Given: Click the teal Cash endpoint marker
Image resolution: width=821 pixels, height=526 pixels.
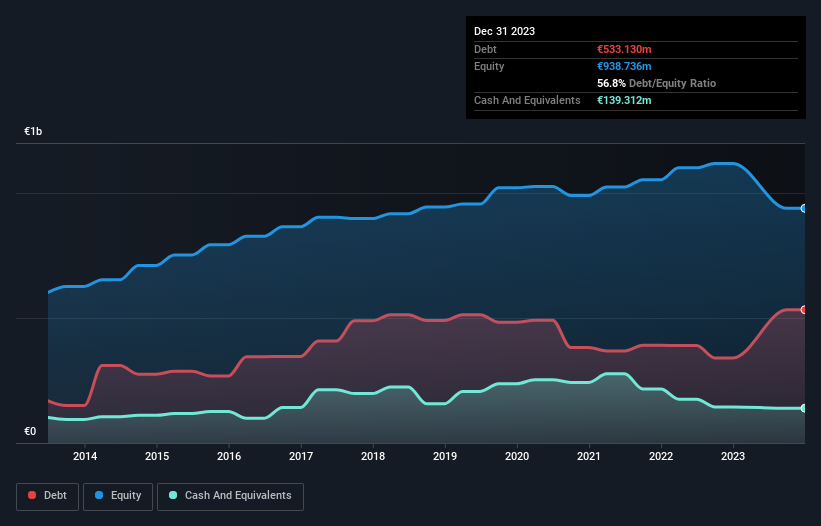Looking at the screenshot, I should [804, 408].
